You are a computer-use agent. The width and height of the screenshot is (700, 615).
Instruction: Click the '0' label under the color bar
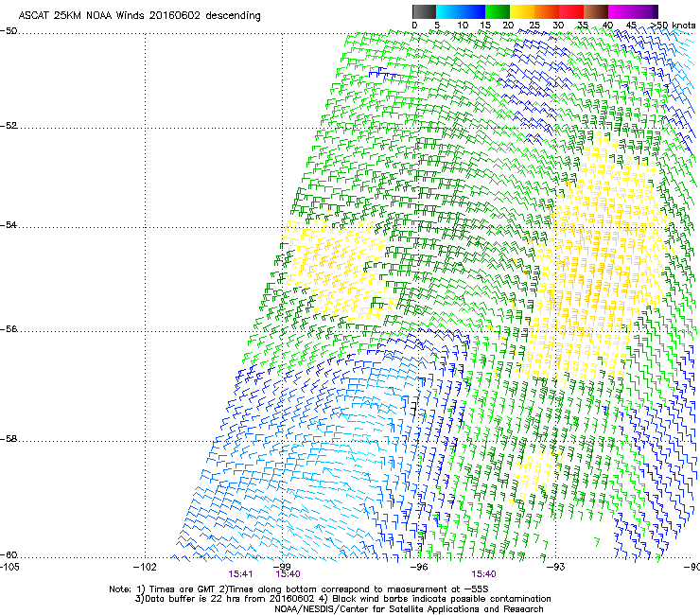414,26
